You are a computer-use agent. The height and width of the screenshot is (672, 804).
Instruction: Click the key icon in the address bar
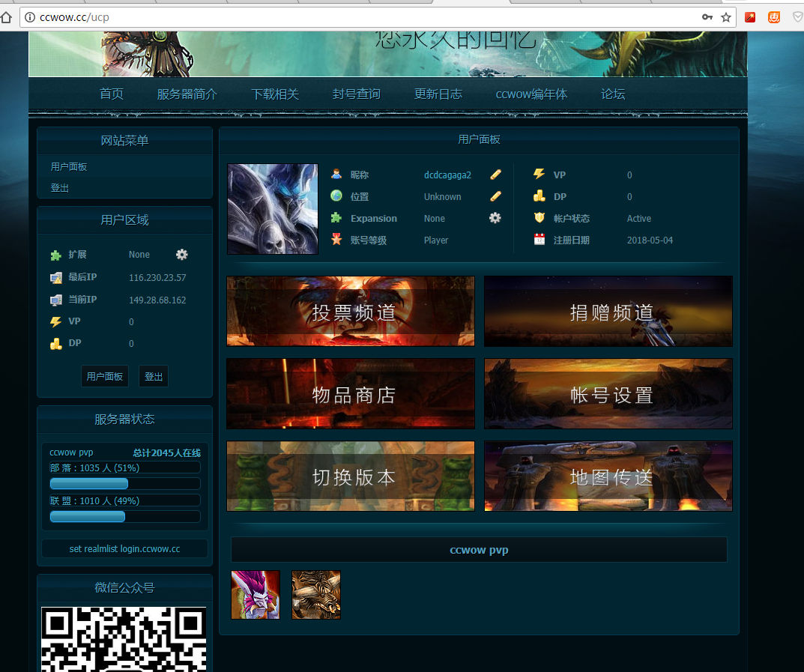point(707,17)
